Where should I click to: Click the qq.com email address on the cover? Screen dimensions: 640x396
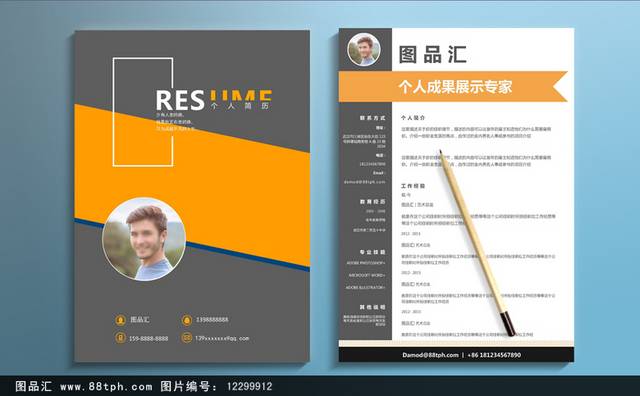click(222, 338)
